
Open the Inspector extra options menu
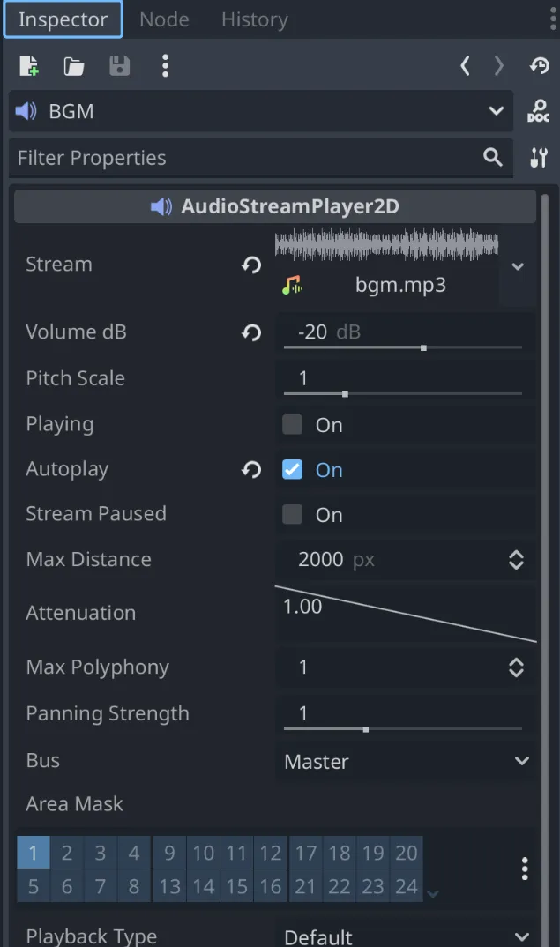[165, 65]
